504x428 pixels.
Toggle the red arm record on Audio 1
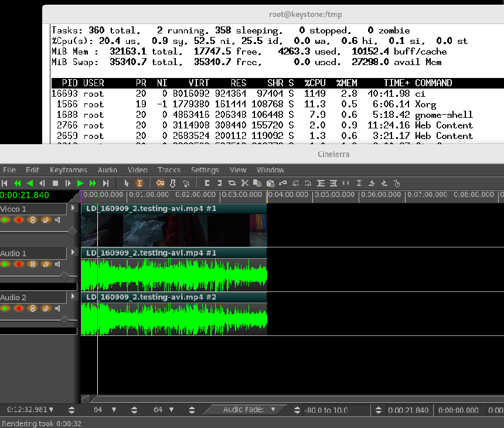[19, 264]
